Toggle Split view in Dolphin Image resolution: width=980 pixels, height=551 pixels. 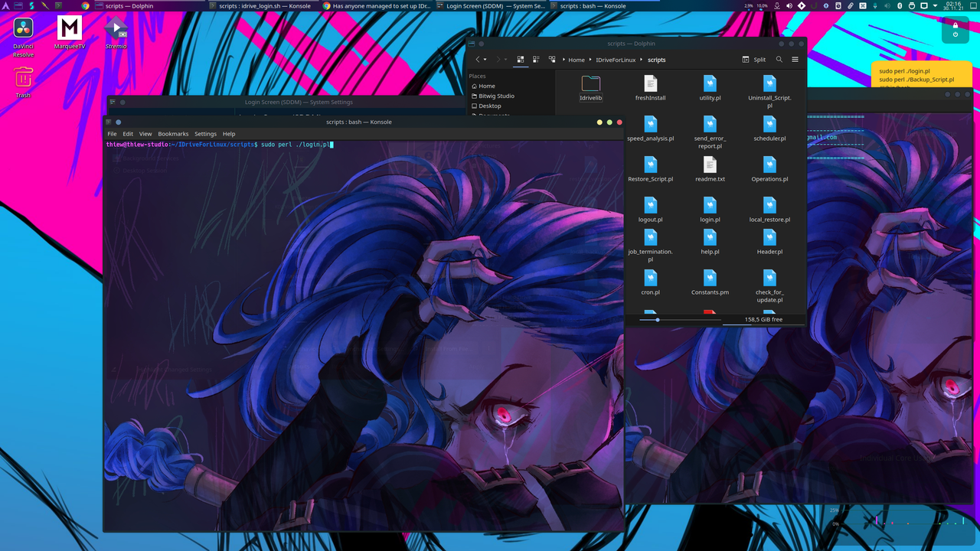click(x=754, y=59)
